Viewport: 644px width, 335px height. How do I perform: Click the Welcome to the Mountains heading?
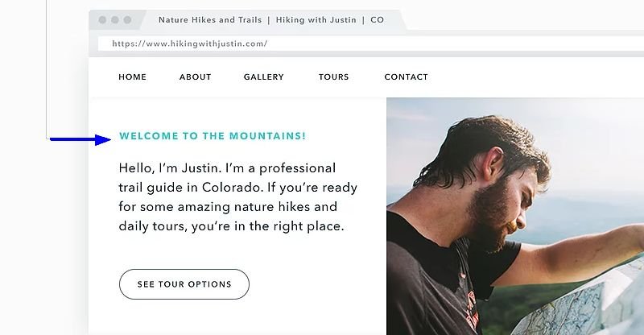coord(213,136)
